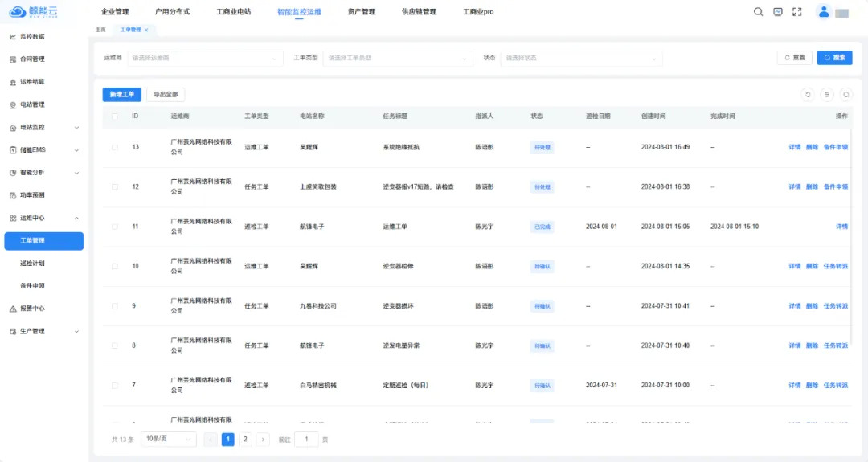Open the monitor screen icon in header
The height and width of the screenshot is (462, 868).
pyautogui.click(x=777, y=12)
